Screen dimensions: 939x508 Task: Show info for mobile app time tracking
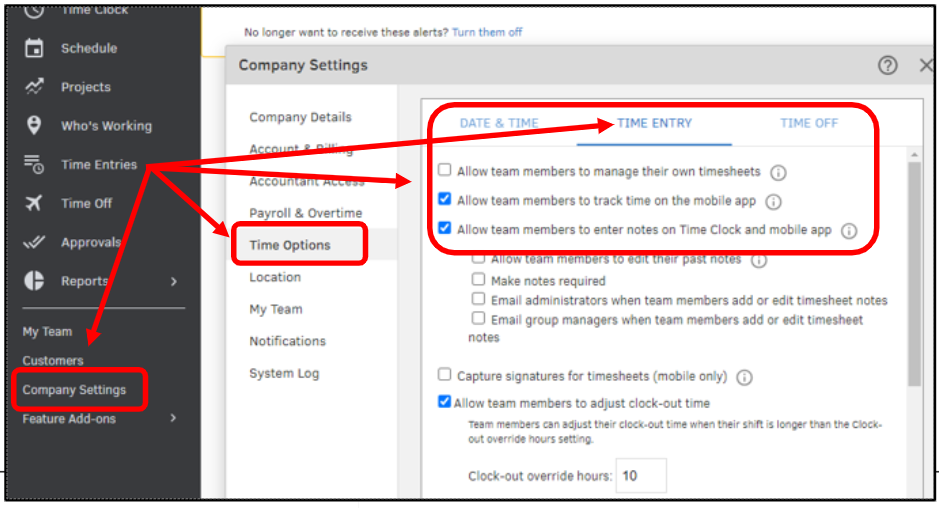click(x=773, y=201)
